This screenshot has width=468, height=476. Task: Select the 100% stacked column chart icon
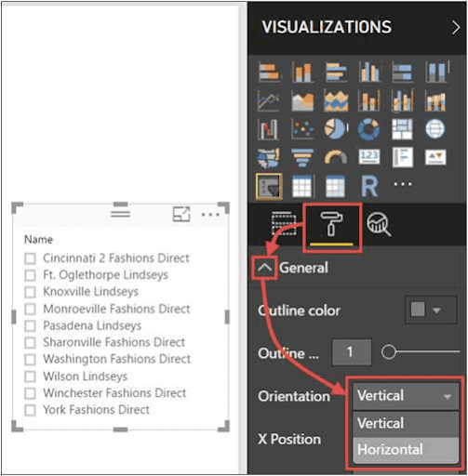pos(435,72)
